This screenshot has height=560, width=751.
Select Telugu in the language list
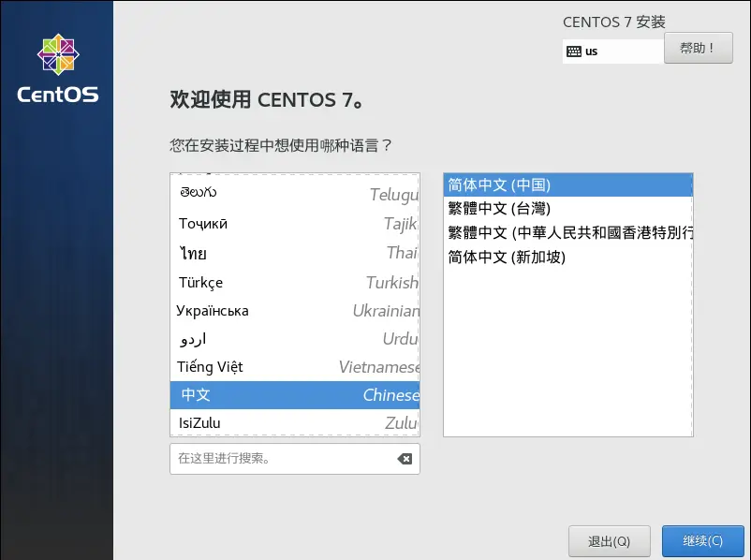pos(295,193)
